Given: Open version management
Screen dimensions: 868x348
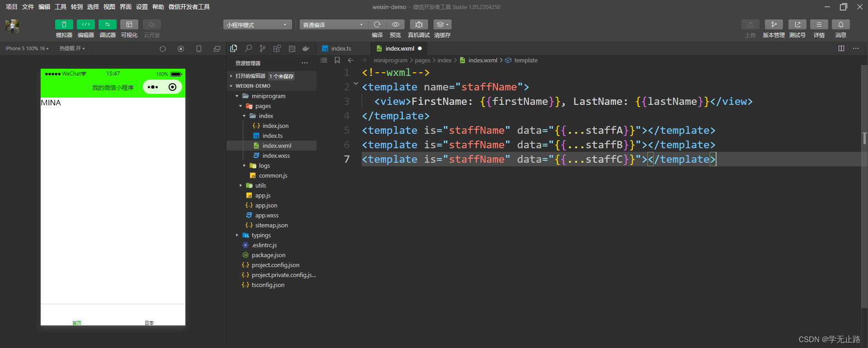Looking at the screenshot, I should [x=774, y=24].
